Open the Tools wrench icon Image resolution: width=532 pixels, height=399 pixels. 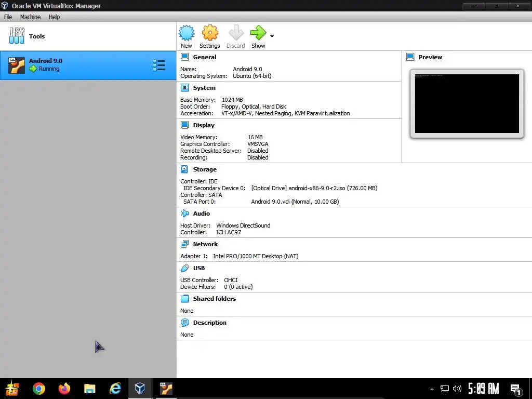point(17,36)
